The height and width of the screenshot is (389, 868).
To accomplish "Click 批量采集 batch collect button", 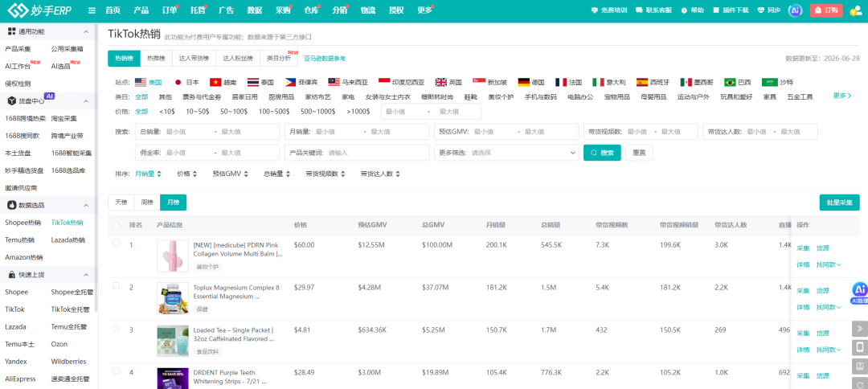I will (839, 203).
